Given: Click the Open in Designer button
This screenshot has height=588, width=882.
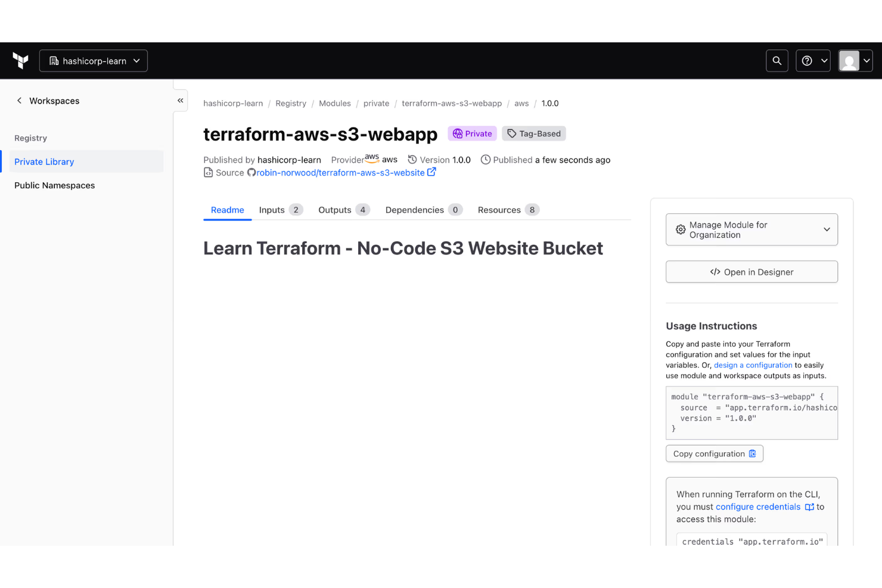Looking at the screenshot, I should (751, 272).
